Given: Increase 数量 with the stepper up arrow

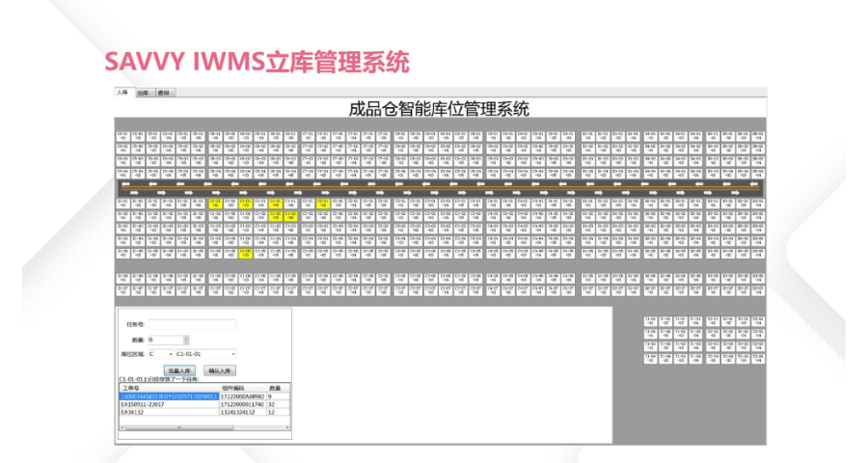Looking at the screenshot, I should click(x=186, y=338).
